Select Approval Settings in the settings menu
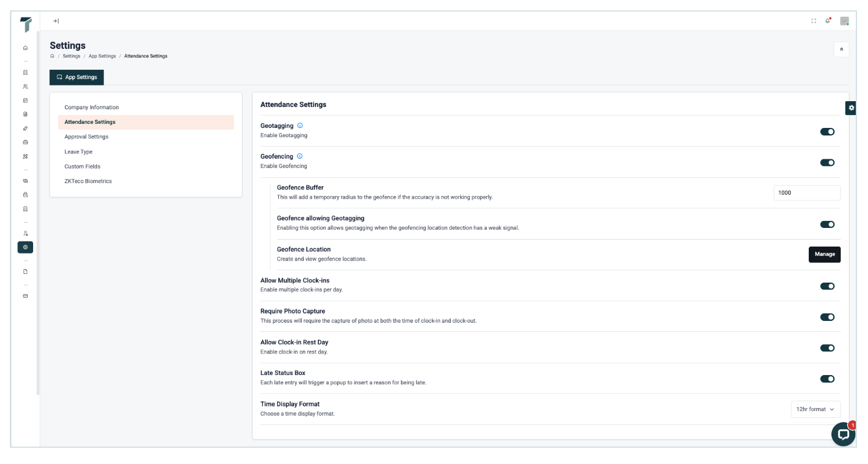The height and width of the screenshot is (464, 868). (87, 137)
